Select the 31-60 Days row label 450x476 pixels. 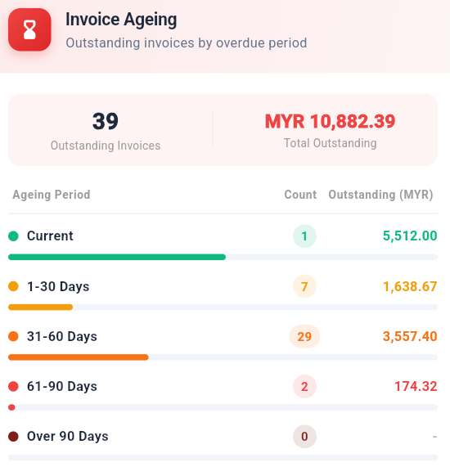pos(62,336)
